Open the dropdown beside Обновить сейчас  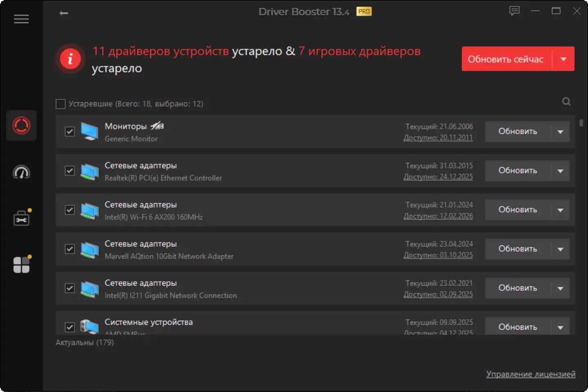click(x=563, y=59)
